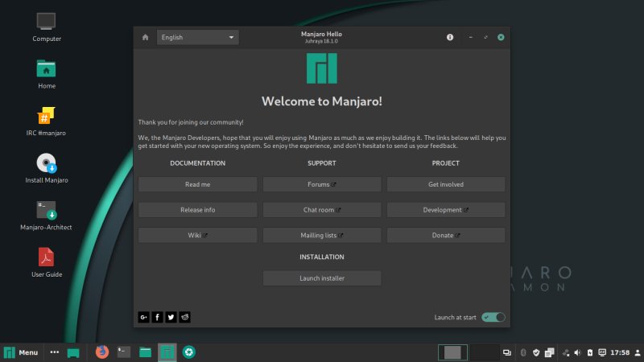Open the Read me page
Image resolution: width=644 pixels, height=362 pixels.
[197, 184]
